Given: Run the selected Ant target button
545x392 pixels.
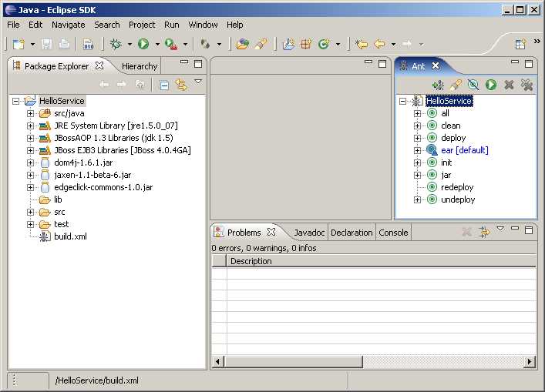Looking at the screenshot, I should tap(491, 85).
